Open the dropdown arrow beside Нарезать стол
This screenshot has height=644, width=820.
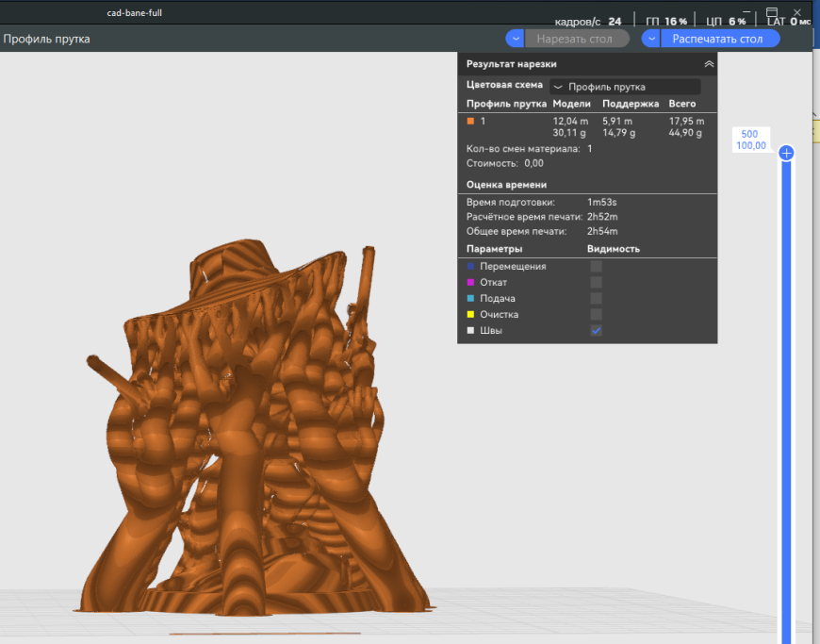pyautogui.click(x=515, y=38)
